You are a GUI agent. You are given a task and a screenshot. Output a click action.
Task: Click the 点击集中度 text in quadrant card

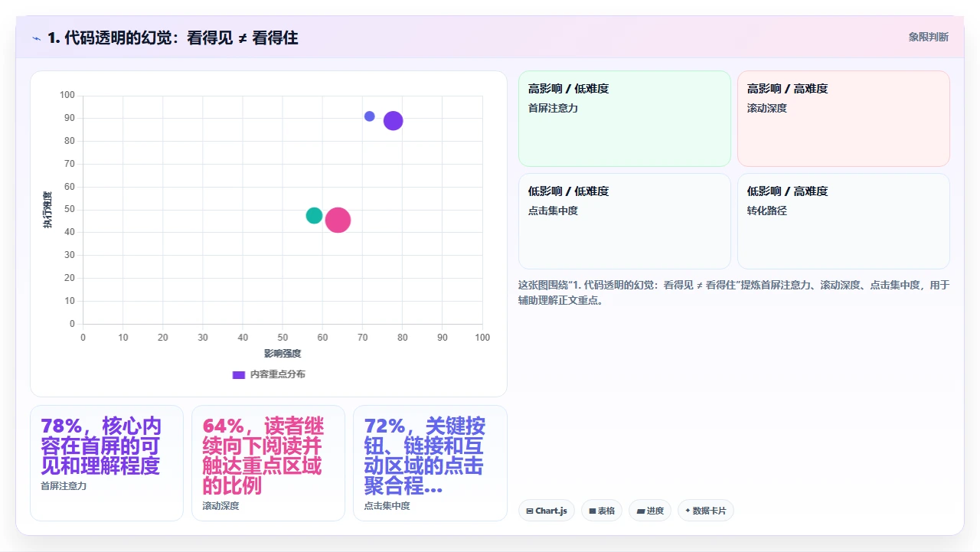(x=553, y=211)
